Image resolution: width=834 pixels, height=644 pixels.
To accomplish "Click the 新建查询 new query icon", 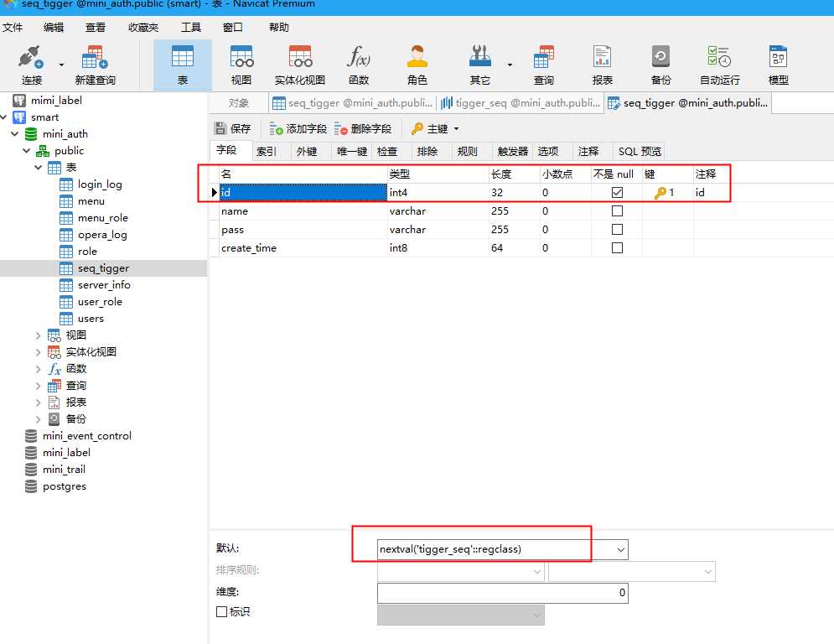I will [x=96, y=65].
